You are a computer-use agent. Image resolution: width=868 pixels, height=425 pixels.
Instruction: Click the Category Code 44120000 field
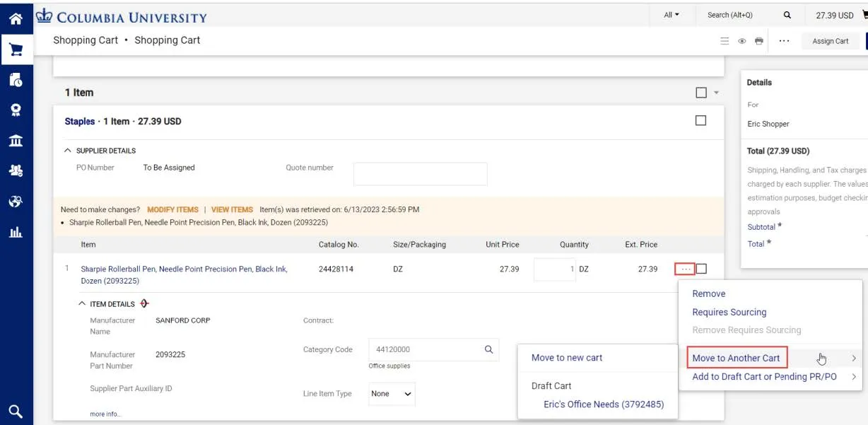423,349
